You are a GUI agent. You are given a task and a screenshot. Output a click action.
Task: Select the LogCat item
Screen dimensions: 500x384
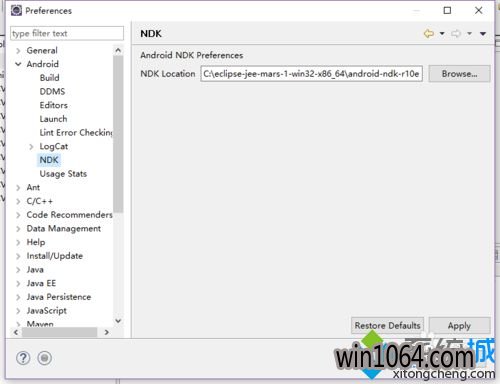[54, 146]
